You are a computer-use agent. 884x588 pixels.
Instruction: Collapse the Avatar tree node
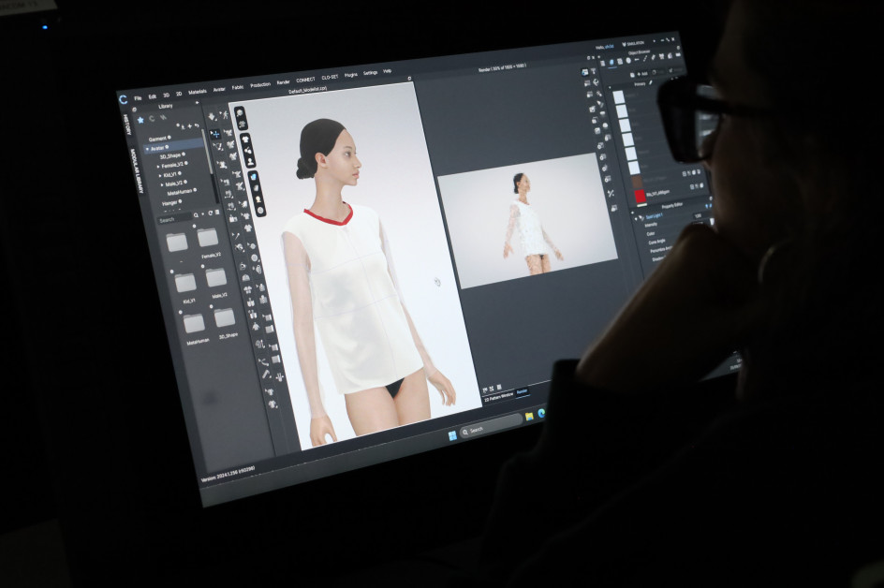[x=147, y=148]
